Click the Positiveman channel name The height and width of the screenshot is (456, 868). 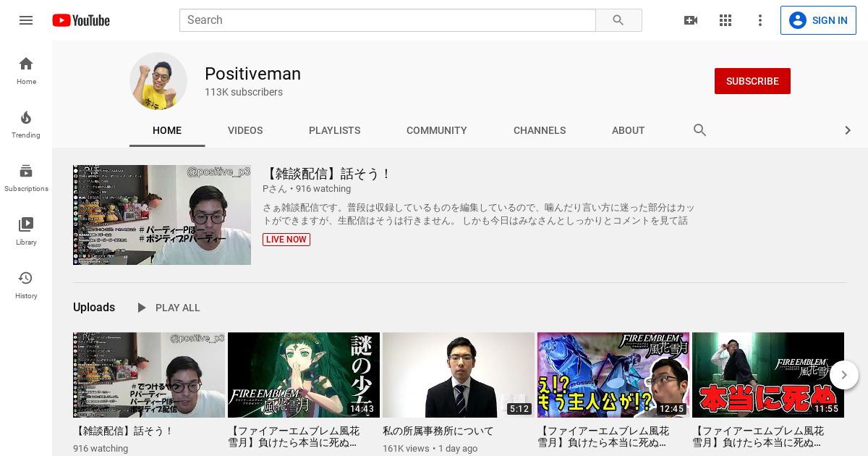tap(252, 74)
